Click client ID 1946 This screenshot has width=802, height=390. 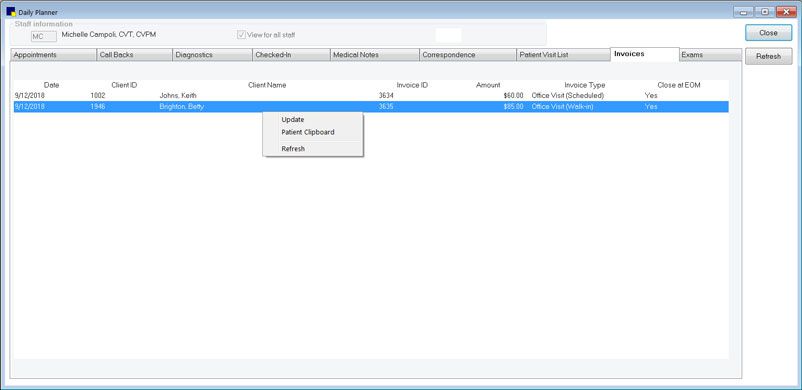[98, 107]
